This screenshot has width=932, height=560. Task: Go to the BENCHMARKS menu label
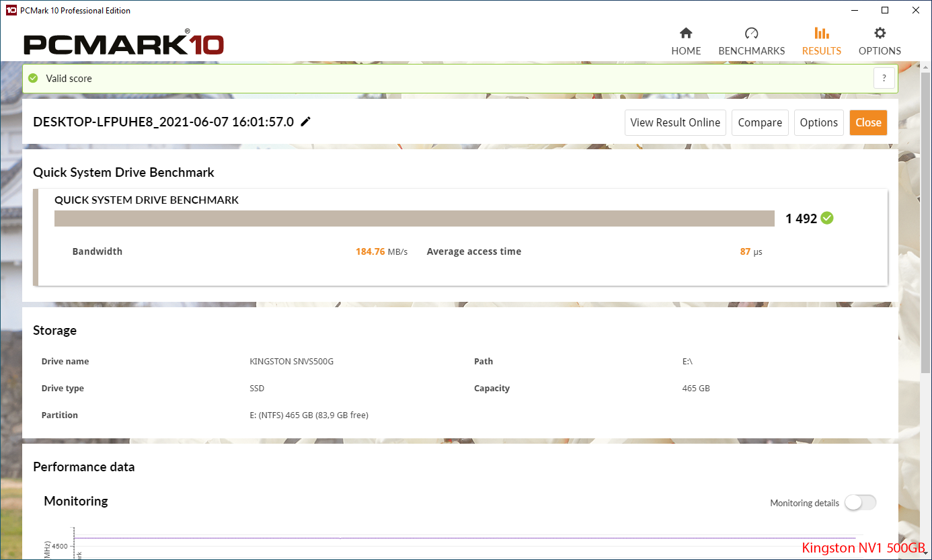tap(752, 51)
